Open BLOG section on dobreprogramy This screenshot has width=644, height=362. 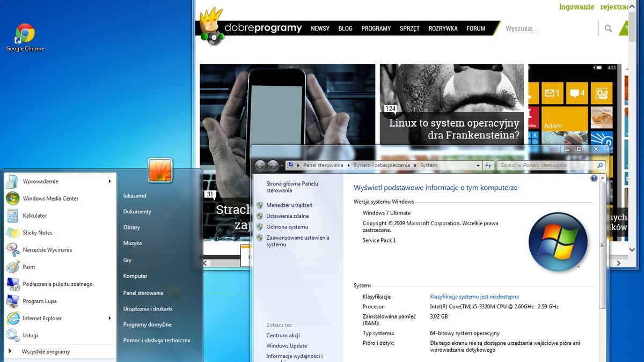click(346, 28)
